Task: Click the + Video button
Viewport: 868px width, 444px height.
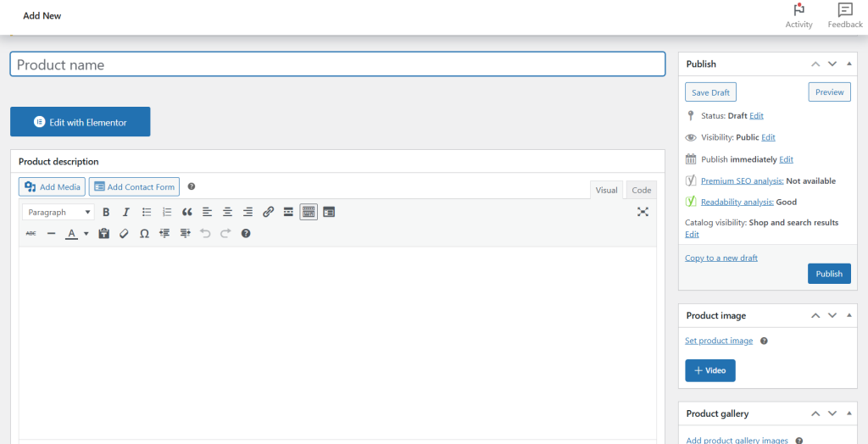Action: 710,370
